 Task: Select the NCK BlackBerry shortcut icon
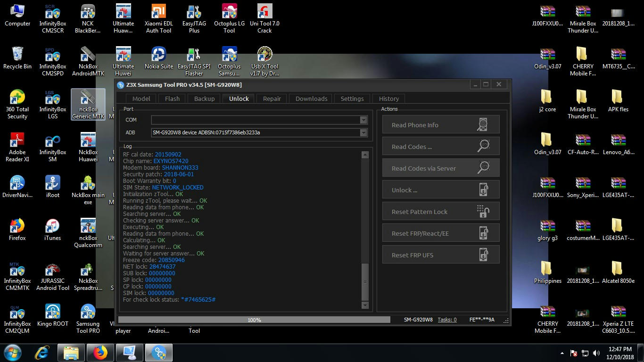88,19
